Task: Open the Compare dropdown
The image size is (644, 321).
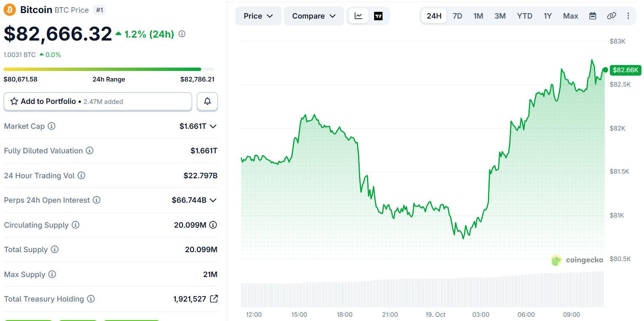Action: [x=314, y=16]
